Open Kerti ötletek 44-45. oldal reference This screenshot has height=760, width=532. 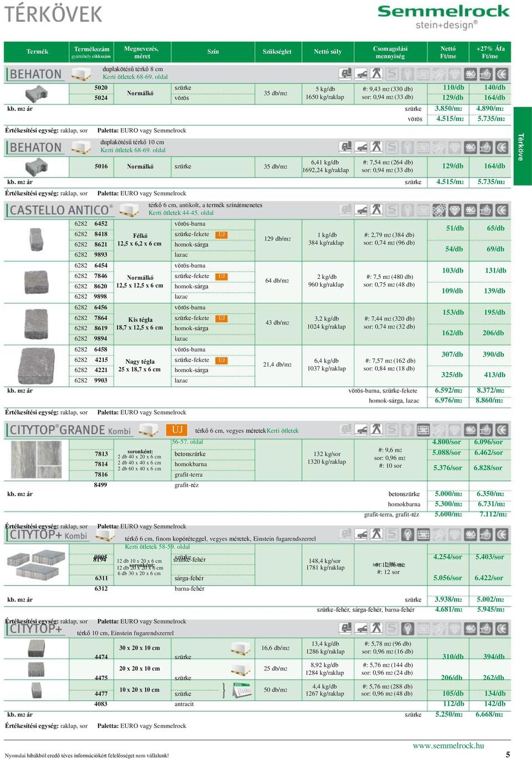coord(181,213)
